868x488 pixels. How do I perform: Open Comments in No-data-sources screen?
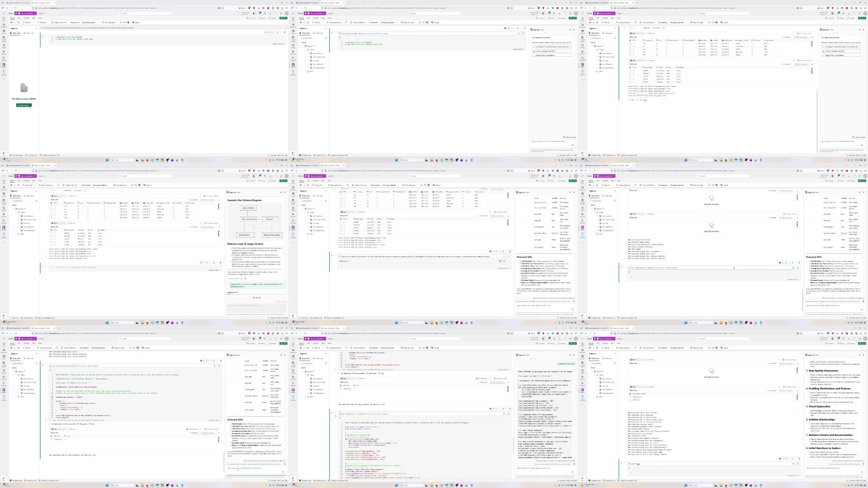pyautogui.click(x=251, y=18)
